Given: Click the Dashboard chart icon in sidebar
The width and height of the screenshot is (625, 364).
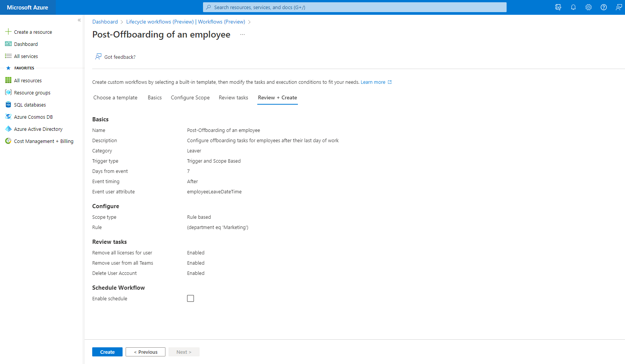Looking at the screenshot, I should click(x=8, y=44).
